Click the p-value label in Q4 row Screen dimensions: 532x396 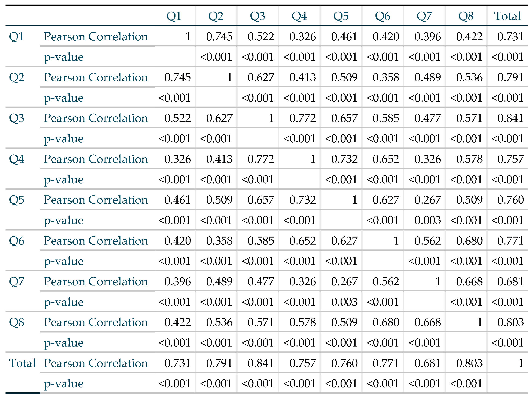64,180
